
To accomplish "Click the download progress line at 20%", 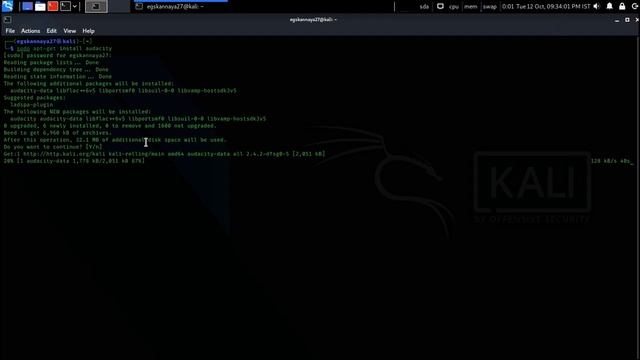I will click(74, 161).
